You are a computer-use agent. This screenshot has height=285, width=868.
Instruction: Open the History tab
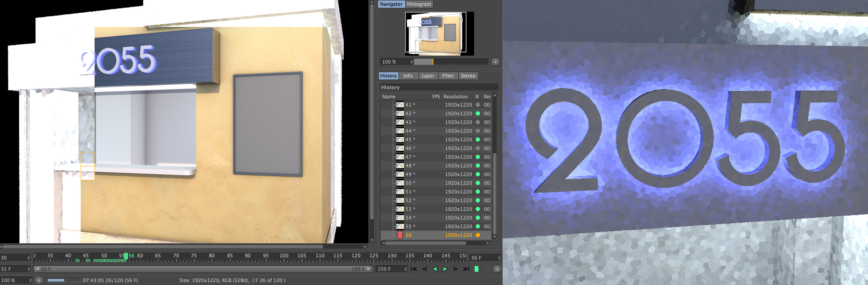pyautogui.click(x=388, y=76)
